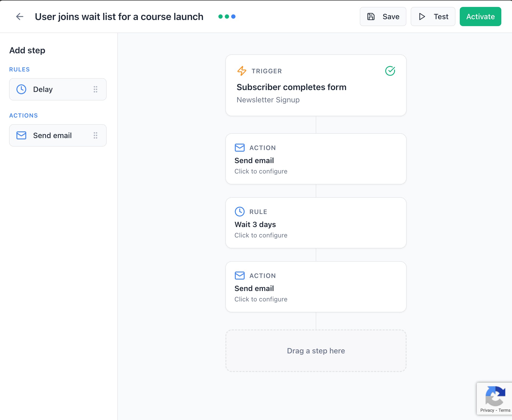Click the trigger lightning bolt icon
This screenshot has width=512, height=420.
click(x=242, y=71)
